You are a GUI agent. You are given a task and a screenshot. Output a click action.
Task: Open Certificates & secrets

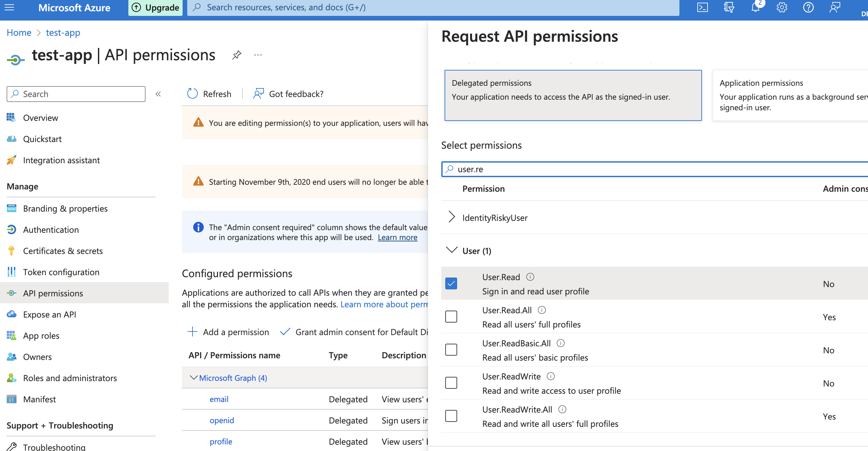(x=63, y=251)
